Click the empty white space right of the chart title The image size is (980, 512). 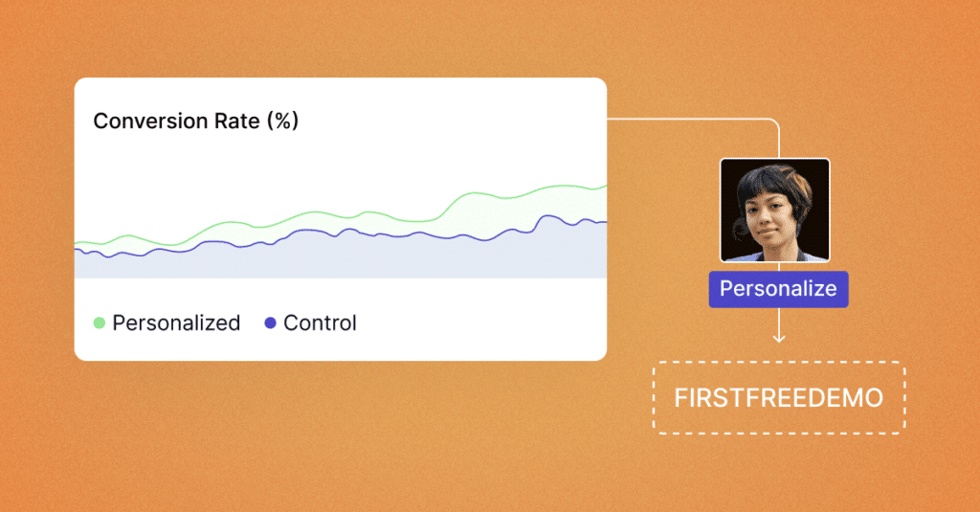click(x=450, y=121)
